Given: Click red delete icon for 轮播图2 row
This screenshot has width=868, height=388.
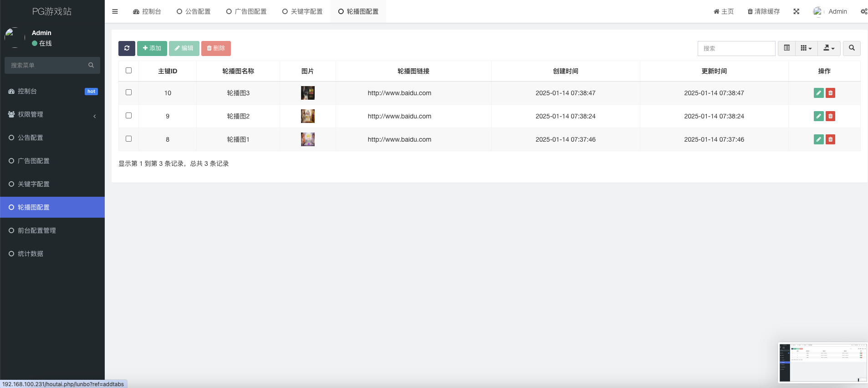Looking at the screenshot, I should [x=830, y=116].
